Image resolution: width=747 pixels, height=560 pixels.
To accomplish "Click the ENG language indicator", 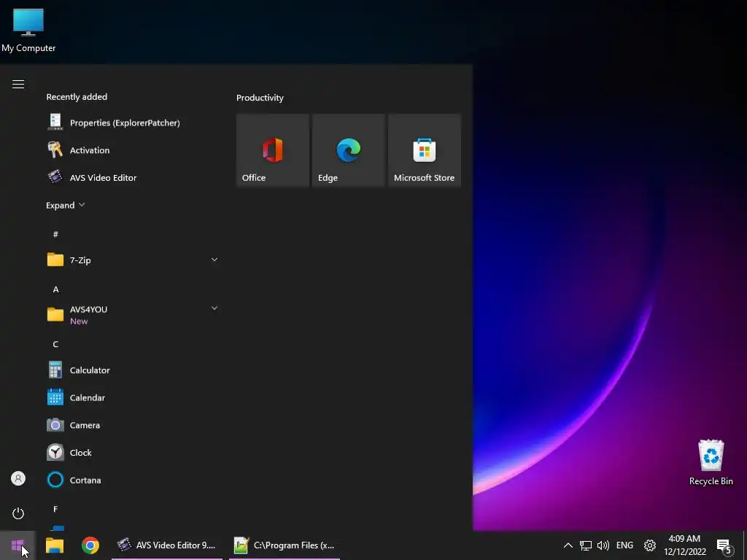I will coord(624,545).
